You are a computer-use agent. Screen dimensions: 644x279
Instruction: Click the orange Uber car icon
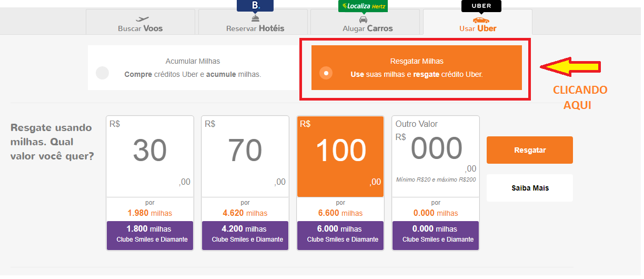477,20
